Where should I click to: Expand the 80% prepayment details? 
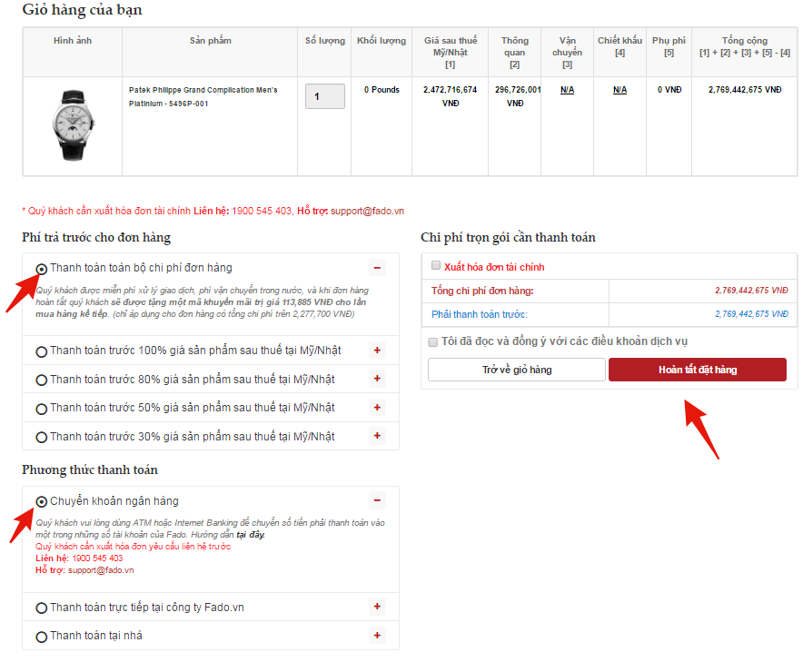click(377, 378)
